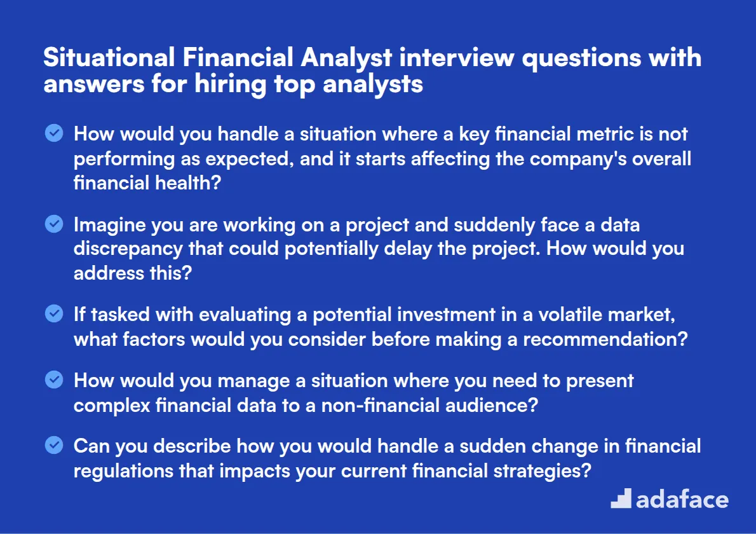Click the checkmark icon beside financial regulations question

coord(54,445)
